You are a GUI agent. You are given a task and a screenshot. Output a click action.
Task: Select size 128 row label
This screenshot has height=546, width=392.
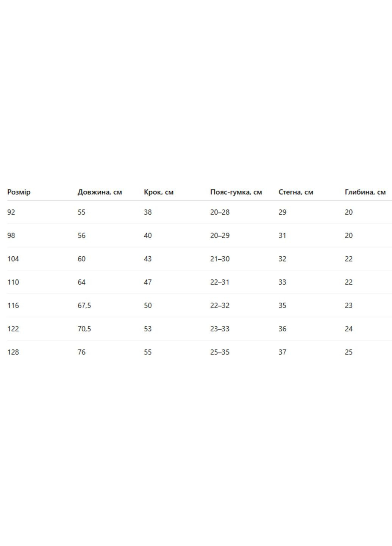pos(13,352)
